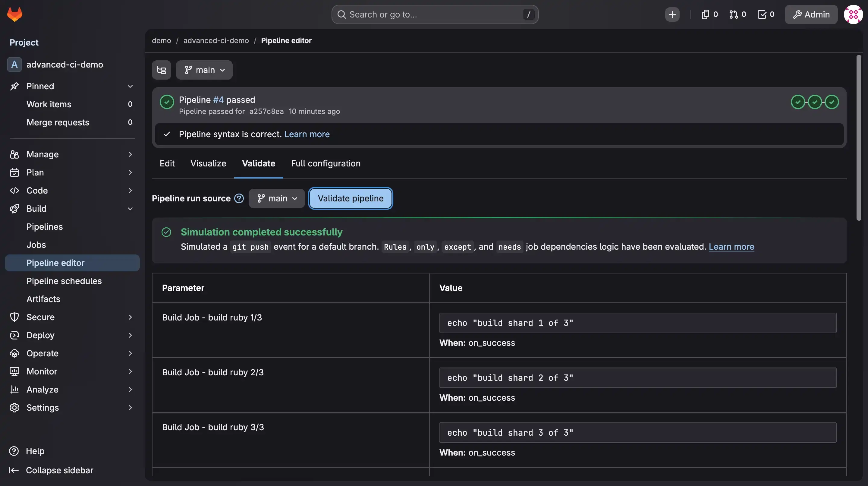Click the Search or go to field

pos(435,14)
